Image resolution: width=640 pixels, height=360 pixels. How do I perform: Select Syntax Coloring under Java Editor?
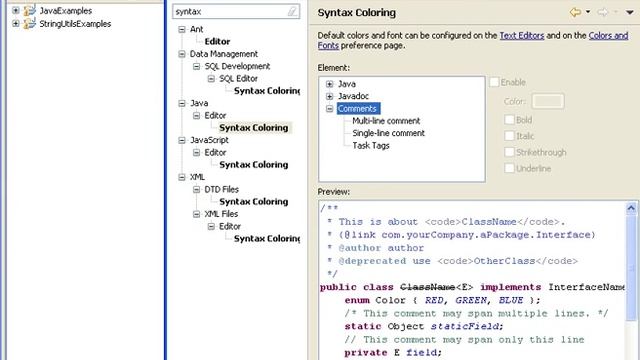click(253, 128)
